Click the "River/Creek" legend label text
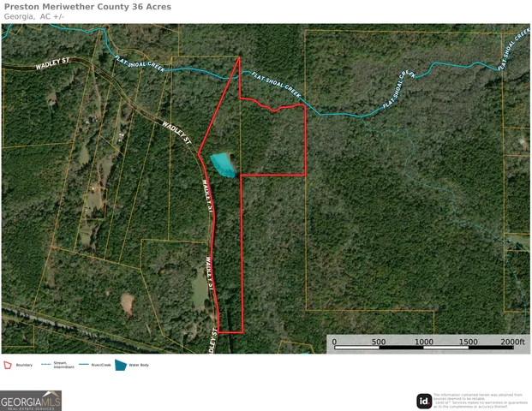The image size is (532, 411). click(101, 366)
